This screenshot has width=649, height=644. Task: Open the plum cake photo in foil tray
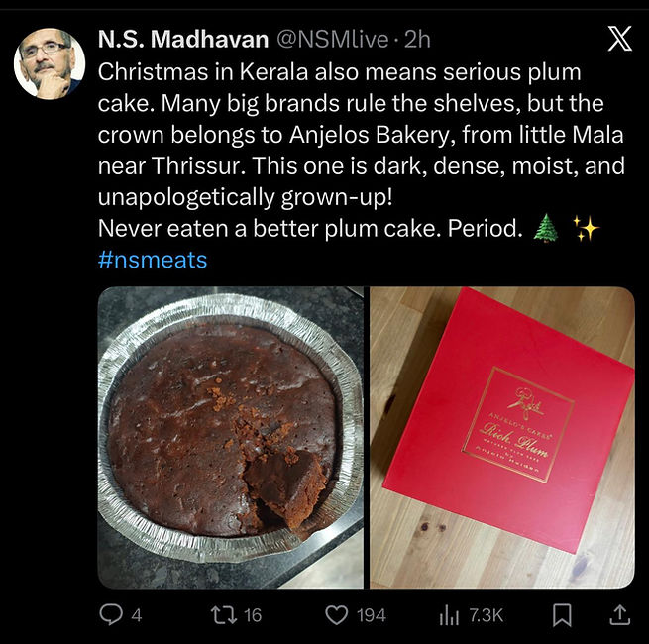(231, 437)
